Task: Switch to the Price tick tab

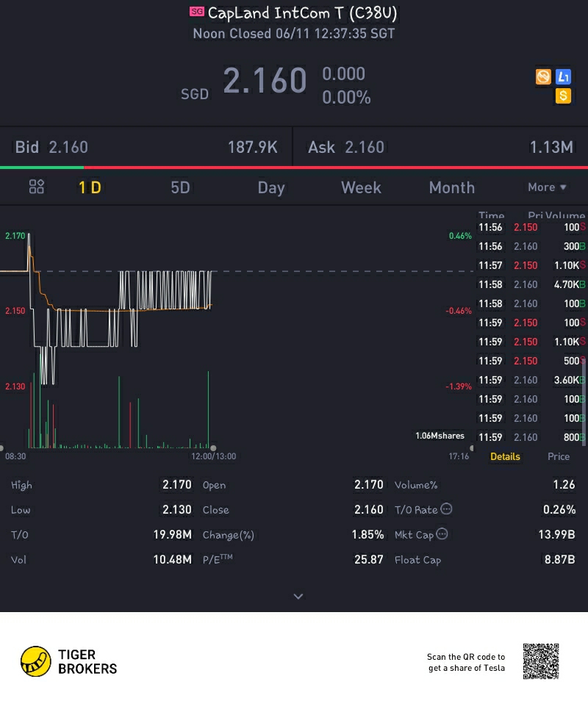Action: (559, 456)
